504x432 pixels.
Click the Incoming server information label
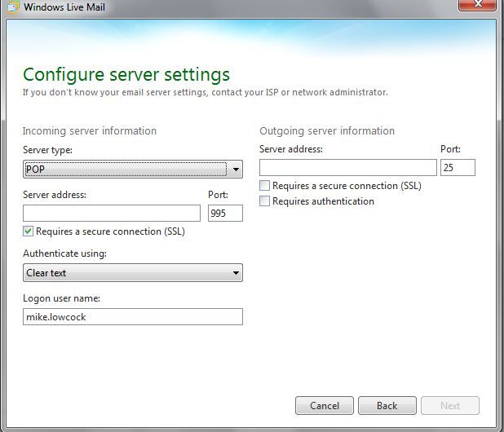pyautogui.click(x=90, y=130)
